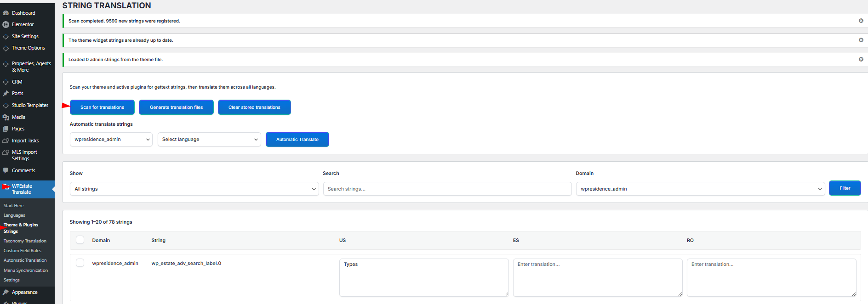Click the Appearance brush icon
This screenshot has width=868, height=304.
coord(6,292)
